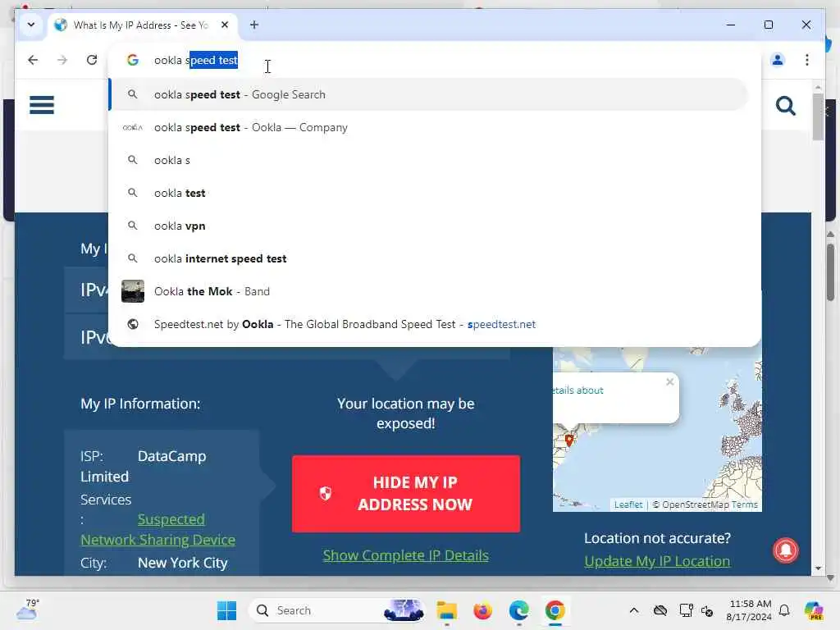Open the tab search dropdown arrow
Viewport: 840px width, 630px height.
(31, 25)
